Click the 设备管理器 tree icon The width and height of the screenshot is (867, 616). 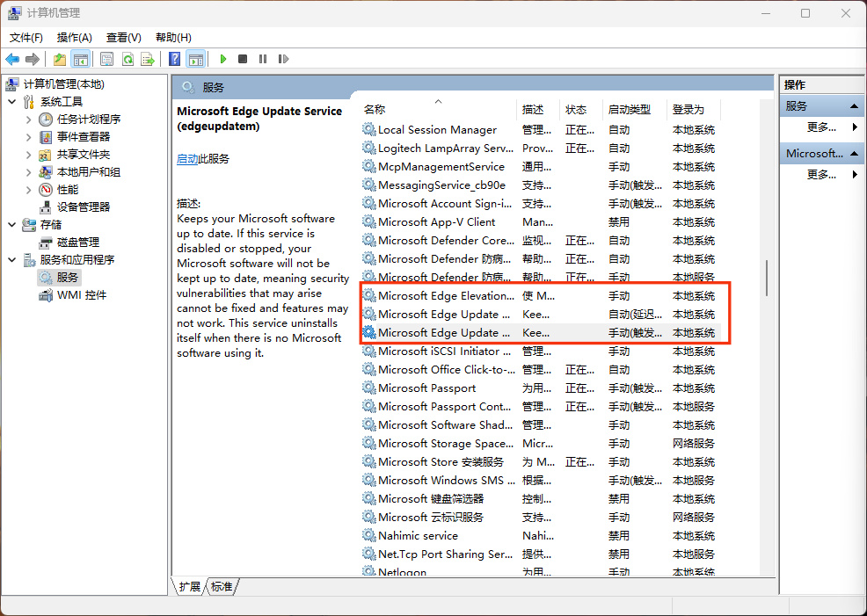[46, 207]
